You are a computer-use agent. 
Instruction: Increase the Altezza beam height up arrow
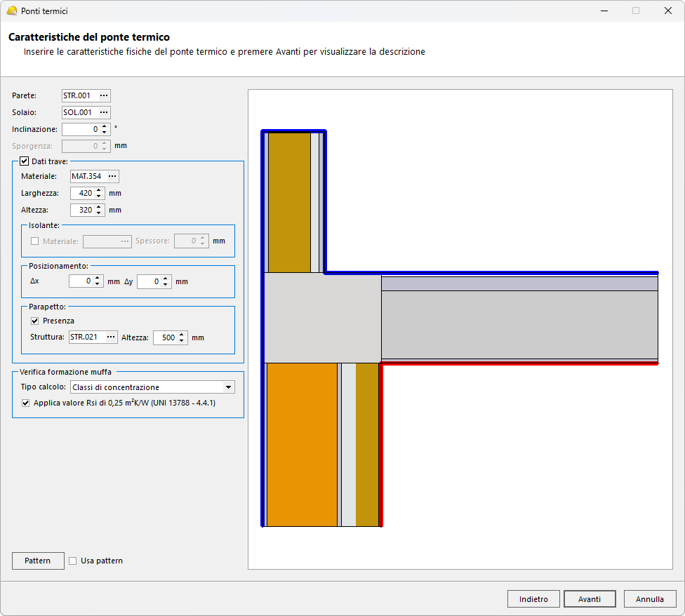[x=99, y=207]
